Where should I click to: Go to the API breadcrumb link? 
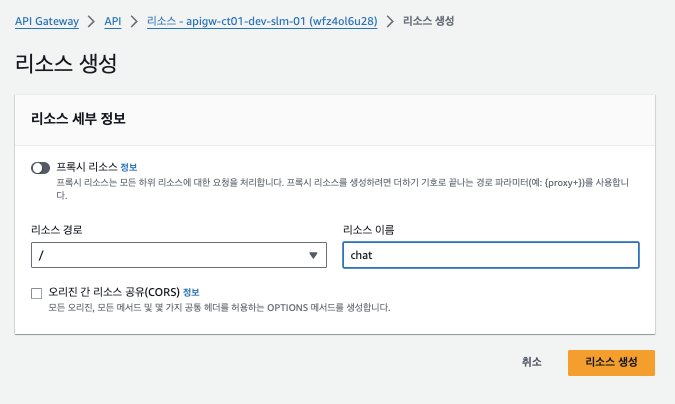point(113,21)
